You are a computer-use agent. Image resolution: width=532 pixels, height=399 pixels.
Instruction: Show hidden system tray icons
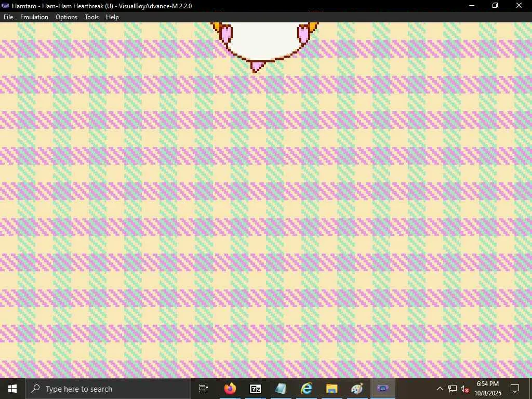tap(440, 389)
